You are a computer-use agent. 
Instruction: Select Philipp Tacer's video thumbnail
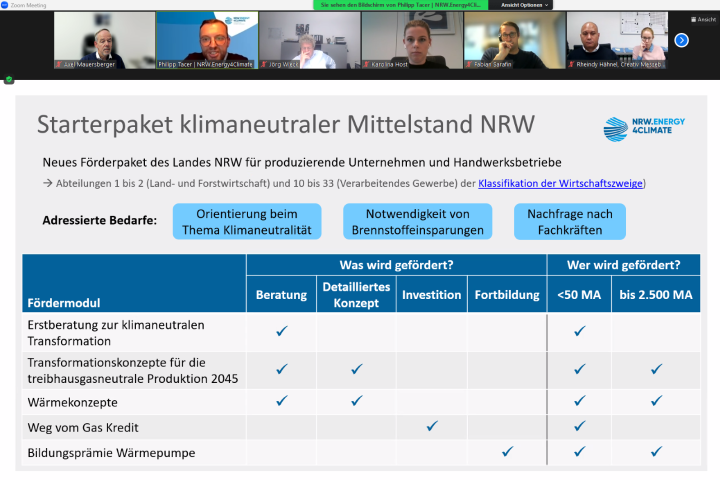pyautogui.click(x=207, y=40)
